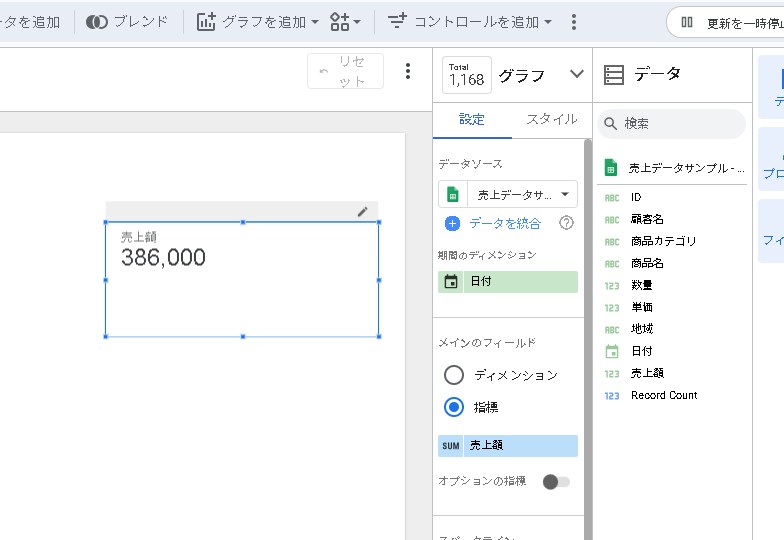Toggle the オプションの指標 switch
The width and height of the screenshot is (784, 540).
coord(555,482)
